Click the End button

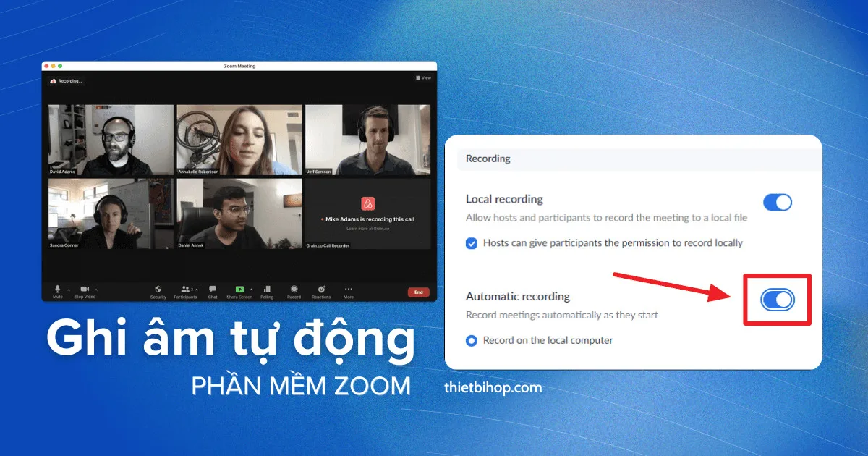coord(418,292)
